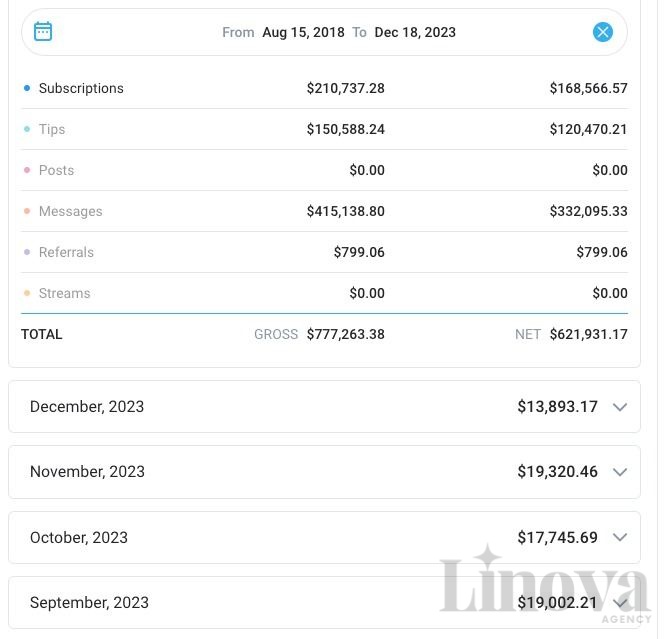Screen dimensions: 668x639
Task: Open the calendar date picker icon
Action: 43,32
